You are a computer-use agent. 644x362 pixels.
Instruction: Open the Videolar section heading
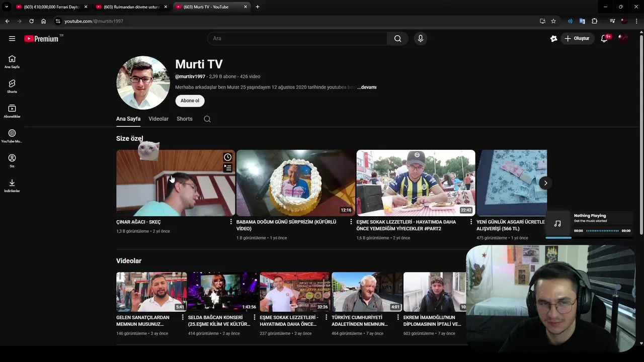[129, 261]
